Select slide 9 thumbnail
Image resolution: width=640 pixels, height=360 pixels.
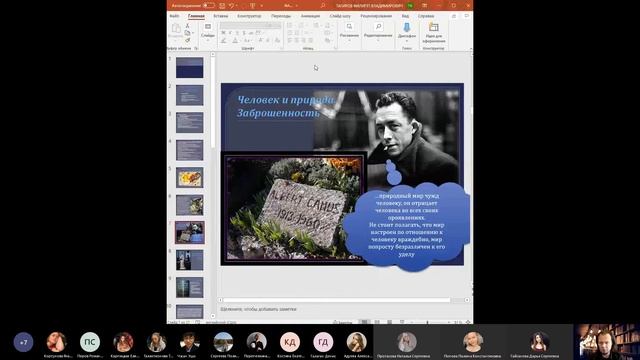pyautogui.click(x=189, y=287)
